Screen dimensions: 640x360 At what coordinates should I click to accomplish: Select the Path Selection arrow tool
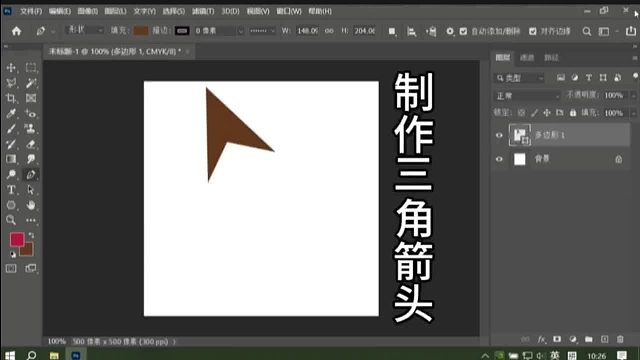[x=31, y=190]
